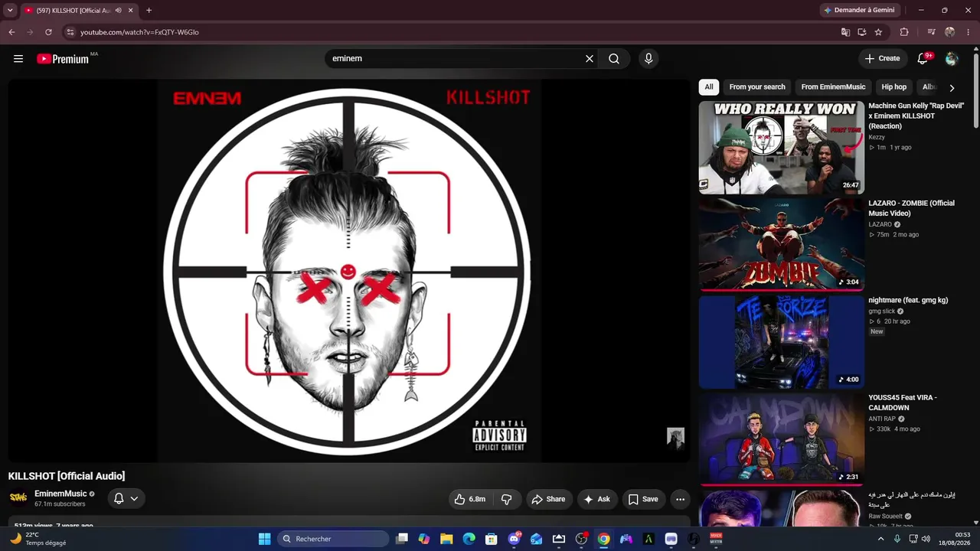Open EminemMusic channel avatar

coord(18,498)
